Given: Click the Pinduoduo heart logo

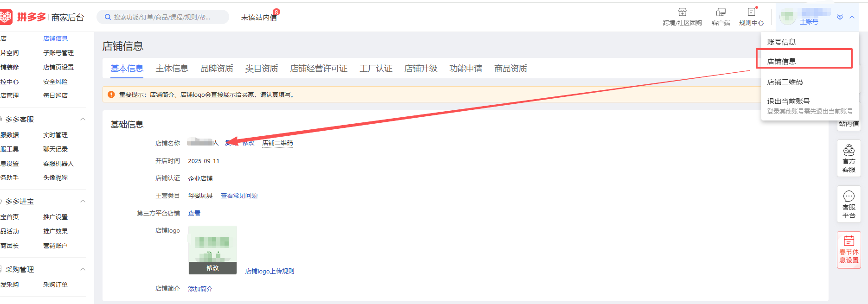Looking at the screenshot, I should point(6,17).
